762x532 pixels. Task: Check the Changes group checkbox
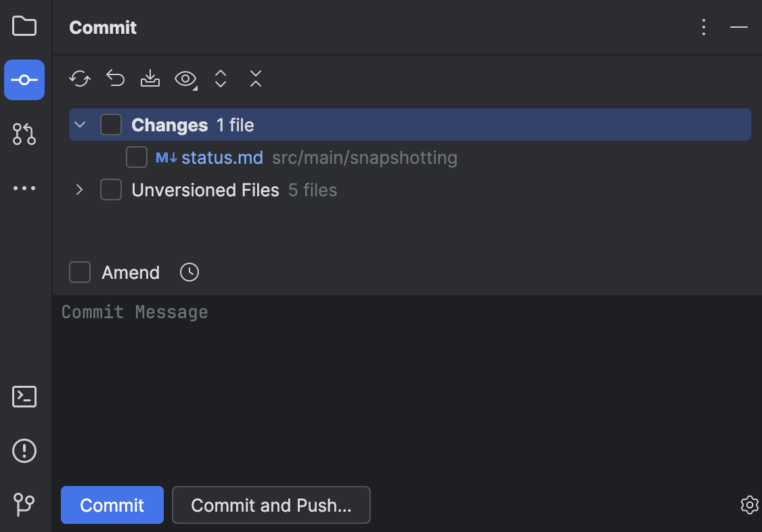click(111, 125)
